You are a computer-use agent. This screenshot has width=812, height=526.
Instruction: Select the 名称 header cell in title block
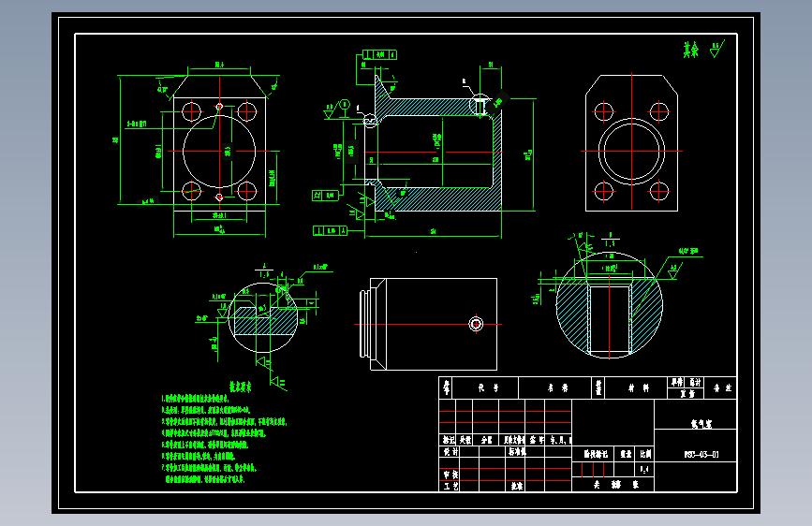coord(557,387)
